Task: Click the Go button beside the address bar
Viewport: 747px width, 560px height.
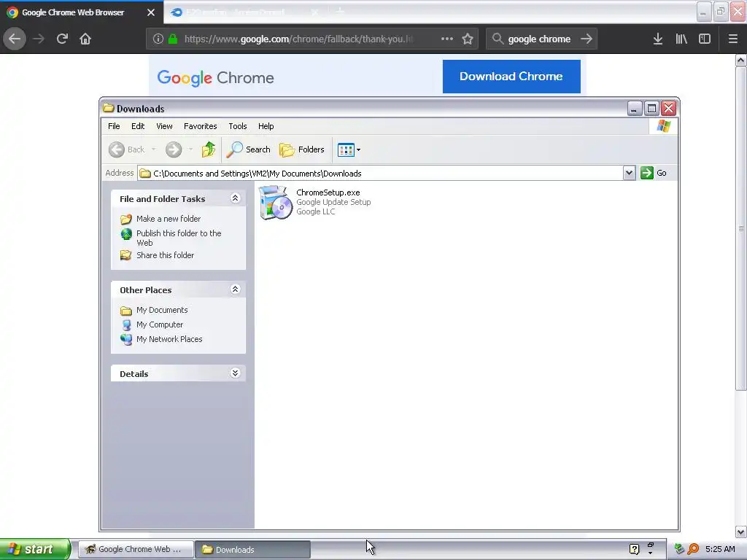Action: [654, 173]
